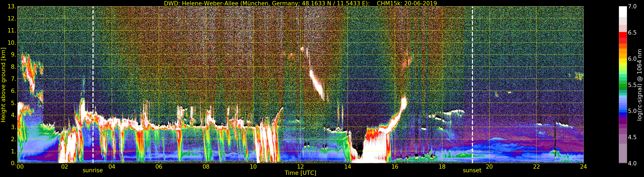Click the '14' time axis tick label

[x=347, y=167]
